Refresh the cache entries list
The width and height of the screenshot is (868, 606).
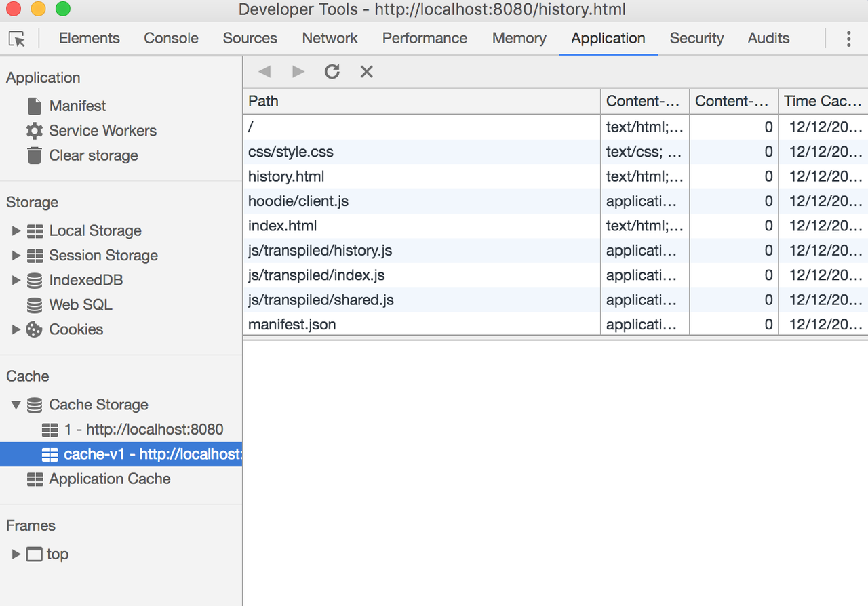(332, 71)
